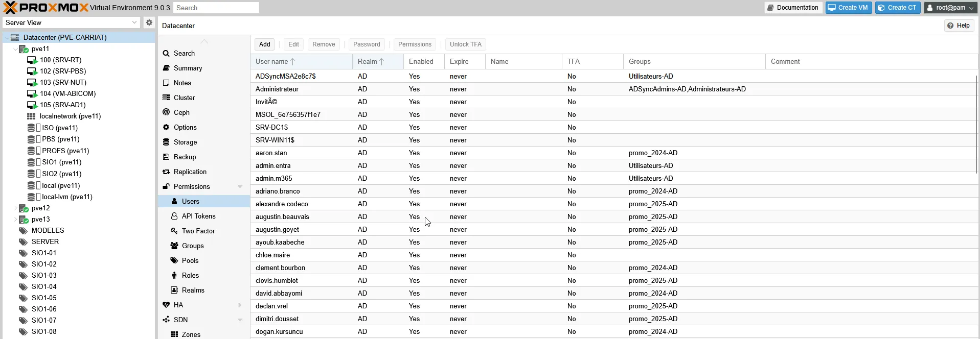Open Storage via its database icon
Screen dimensions: 980x339
(166, 142)
